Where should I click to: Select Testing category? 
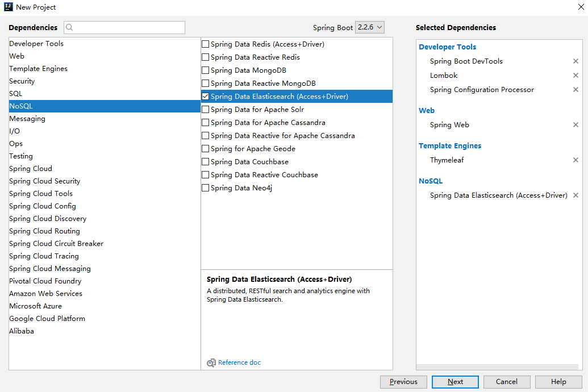click(105, 156)
